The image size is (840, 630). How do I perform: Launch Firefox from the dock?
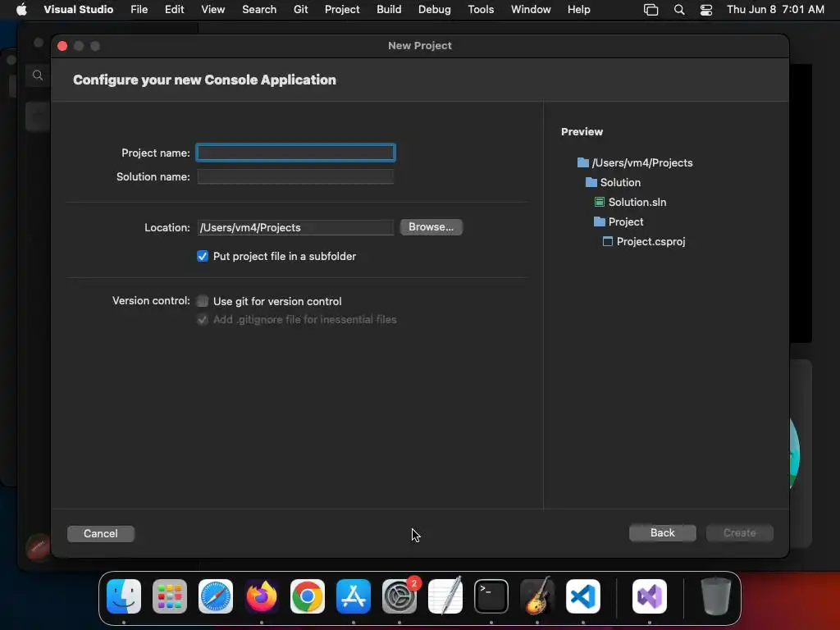[262, 596]
